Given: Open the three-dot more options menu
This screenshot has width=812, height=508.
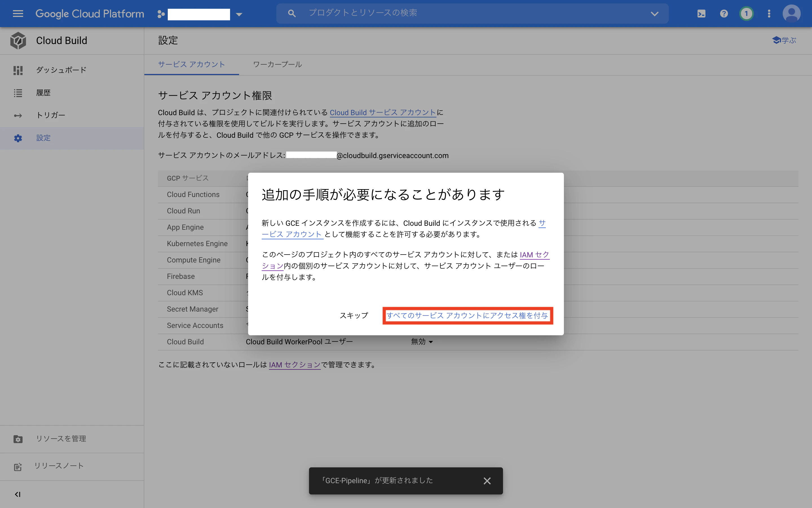Looking at the screenshot, I should 769,14.
